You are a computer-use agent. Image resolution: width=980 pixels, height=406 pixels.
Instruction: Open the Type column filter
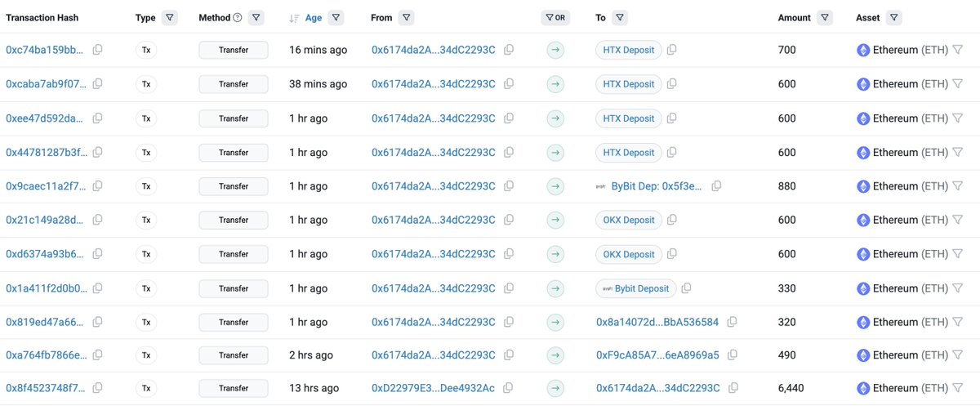click(x=169, y=17)
